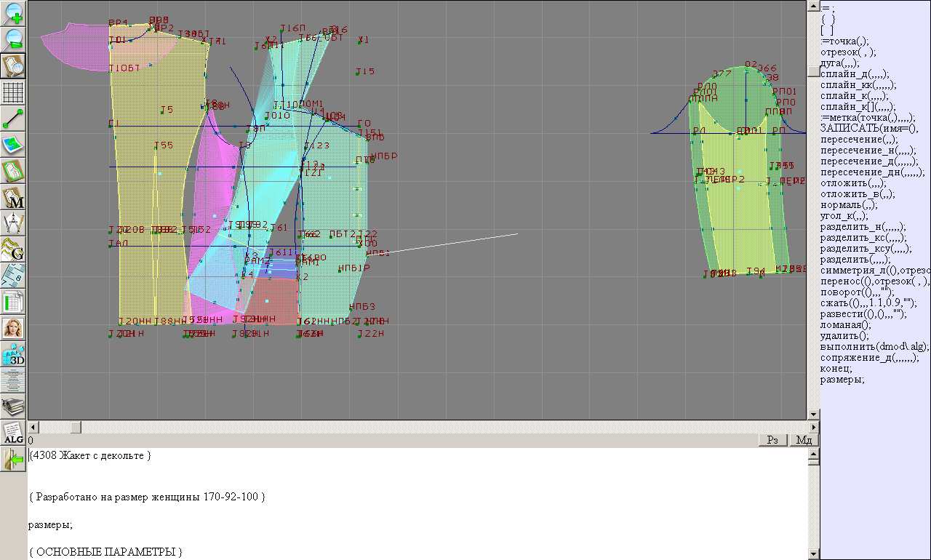Click the curves with letter G icon
Image resolution: width=931 pixels, height=560 pixels.
pyautogui.click(x=13, y=249)
